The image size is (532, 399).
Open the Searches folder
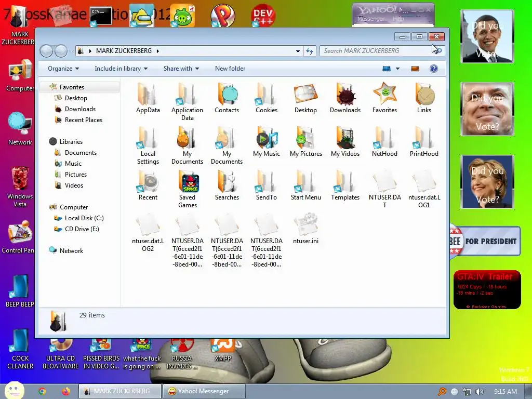tap(227, 185)
